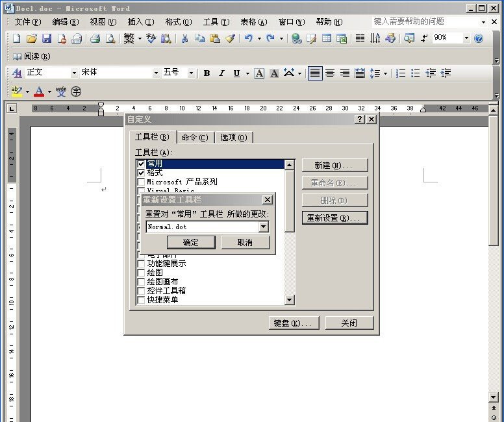
Task: Select the Format Painter brush icon
Action: [230, 38]
